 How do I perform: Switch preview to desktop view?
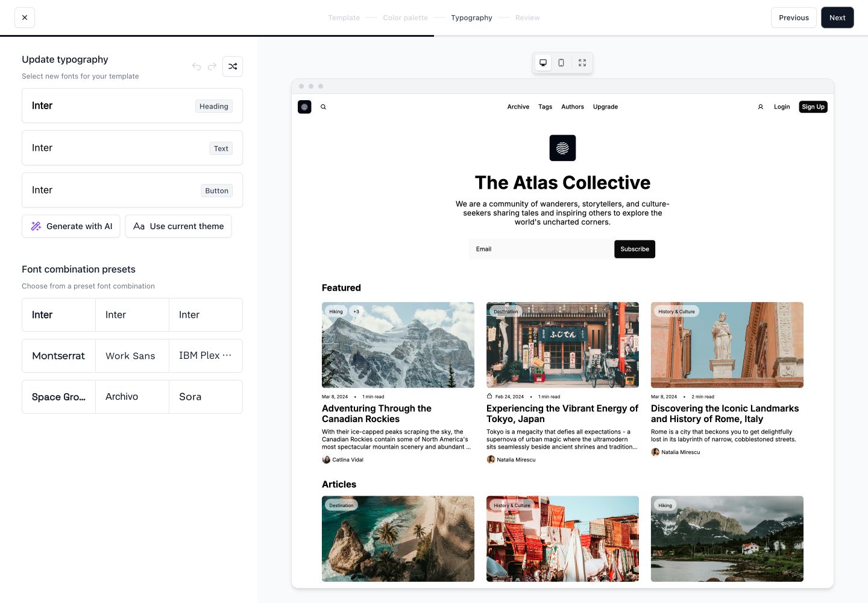click(543, 63)
